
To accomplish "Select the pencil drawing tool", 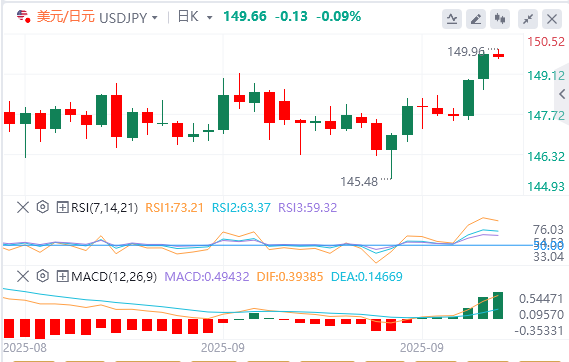I will click(x=476, y=19).
